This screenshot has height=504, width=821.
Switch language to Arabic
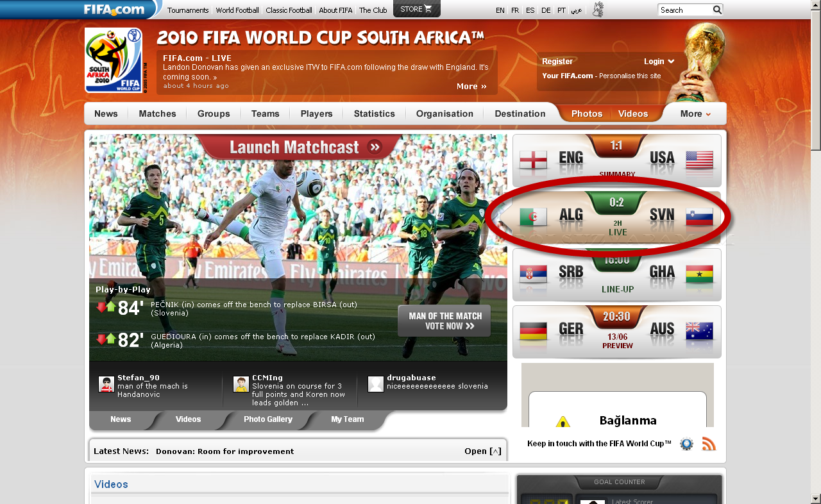coord(577,10)
